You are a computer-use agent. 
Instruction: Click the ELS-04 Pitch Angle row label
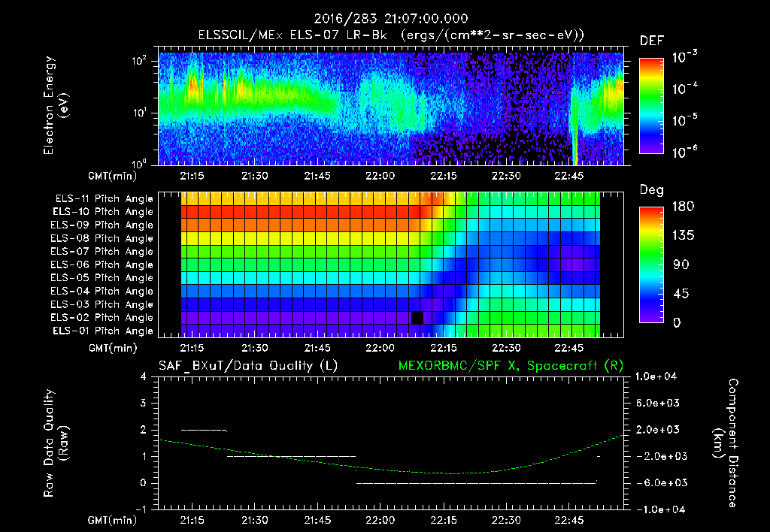102,291
